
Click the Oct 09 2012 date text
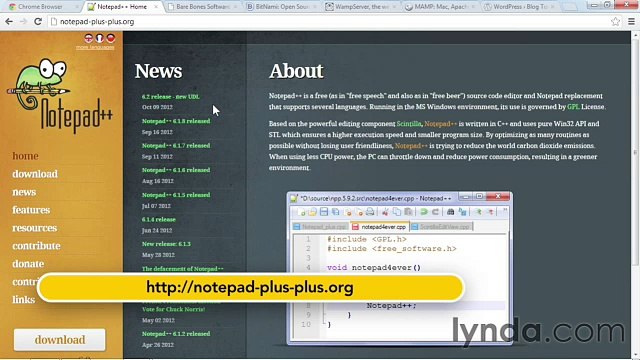click(x=157, y=107)
